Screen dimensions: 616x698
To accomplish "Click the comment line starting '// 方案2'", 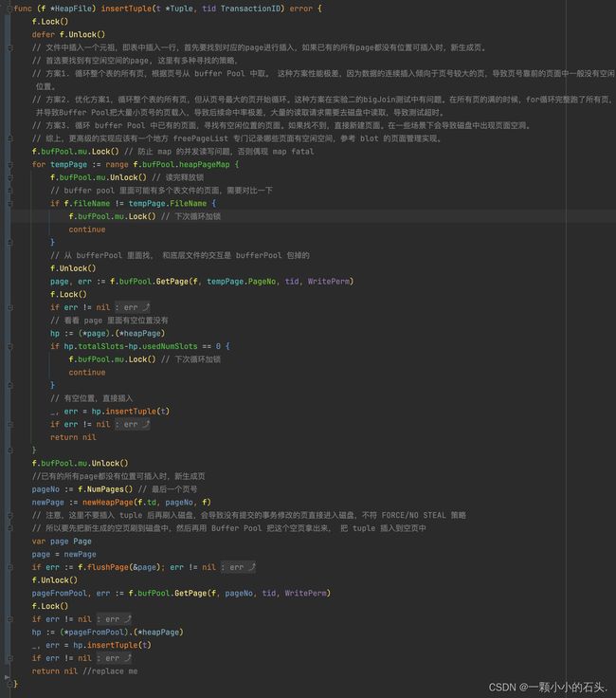I will [322, 100].
